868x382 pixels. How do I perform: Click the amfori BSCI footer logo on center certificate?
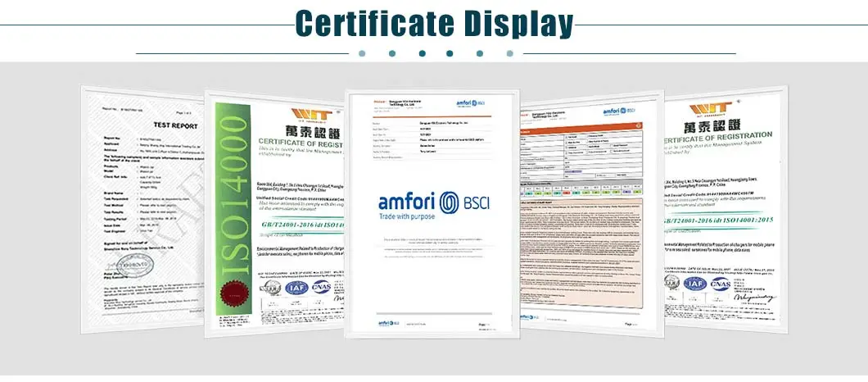[x=389, y=323]
